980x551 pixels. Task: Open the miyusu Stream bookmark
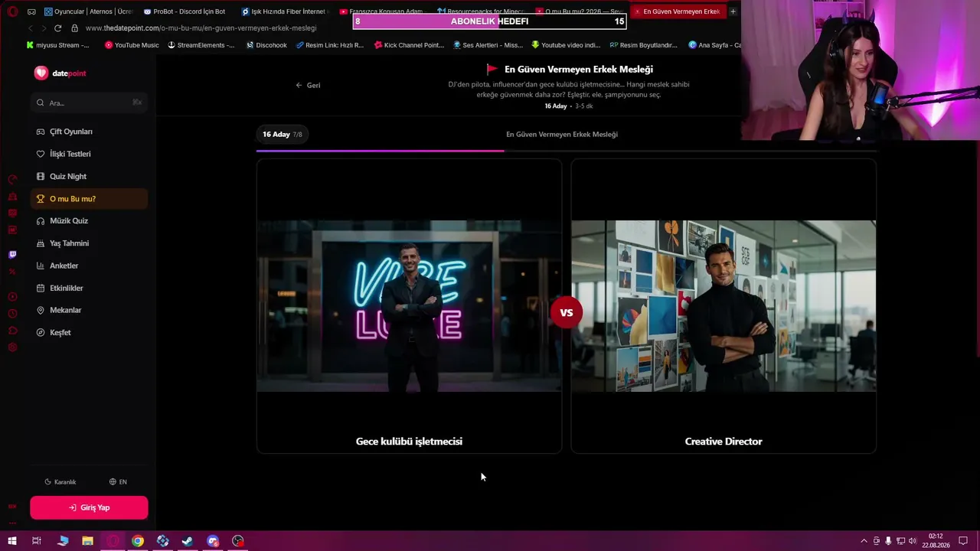pos(57,45)
